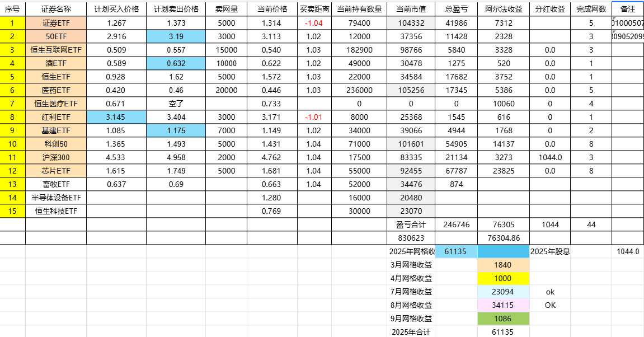
Task: Click the 恒生医疗ETF name cell
Action: click(x=56, y=104)
